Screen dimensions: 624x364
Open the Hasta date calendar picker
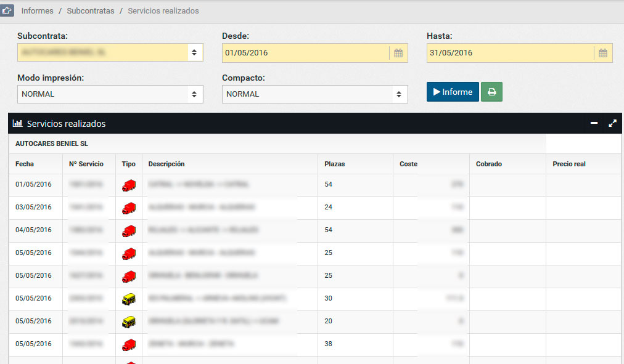(x=603, y=53)
